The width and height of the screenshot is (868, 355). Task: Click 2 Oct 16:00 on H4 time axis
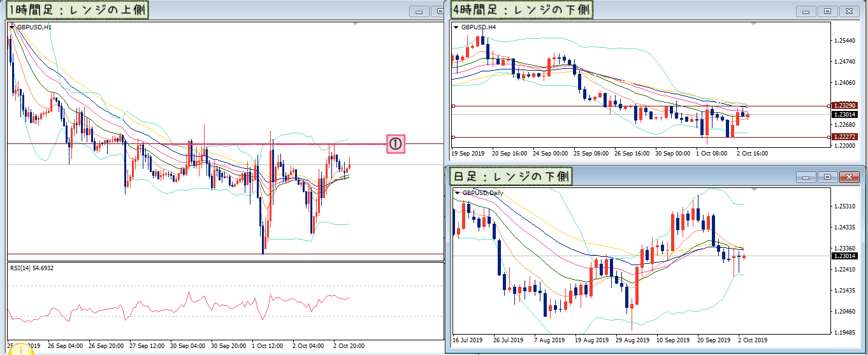pos(752,154)
